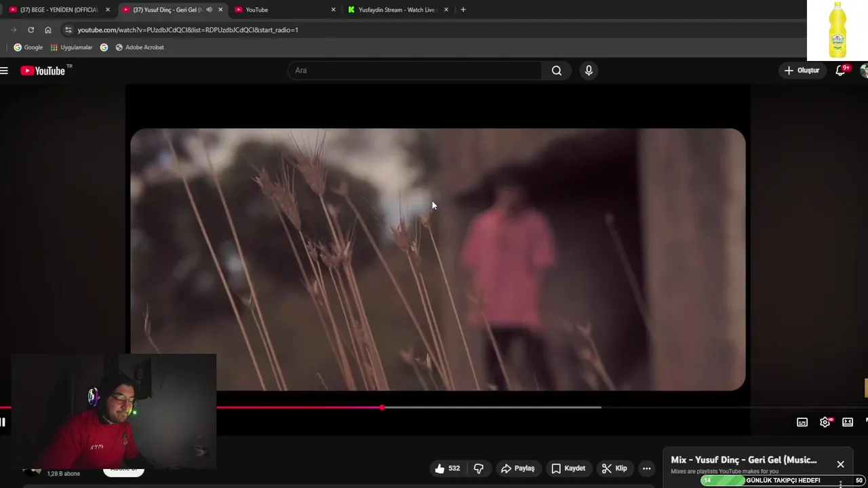Click the browser home button

tap(47, 30)
